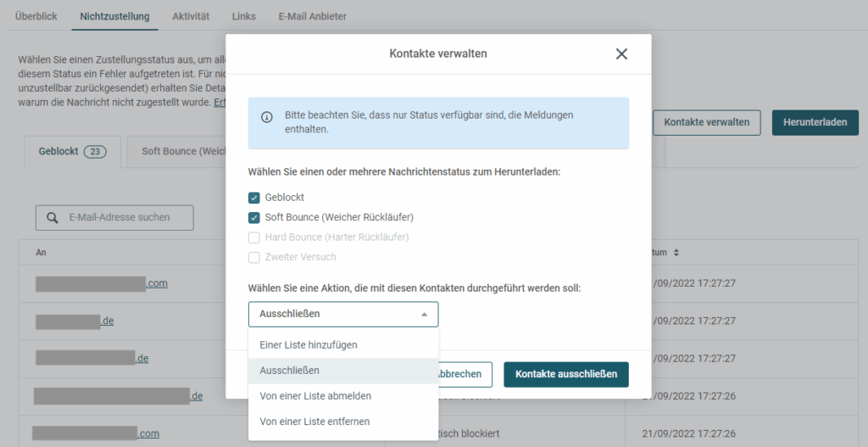This screenshot has width=868, height=447.
Task: Click the sort arrows on the date column
Action: pos(676,253)
